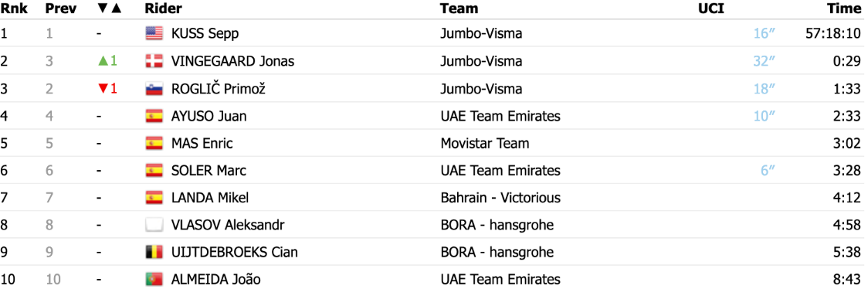Open the KUSS Sepp rider link
The image size is (868, 289).
coord(205,34)
